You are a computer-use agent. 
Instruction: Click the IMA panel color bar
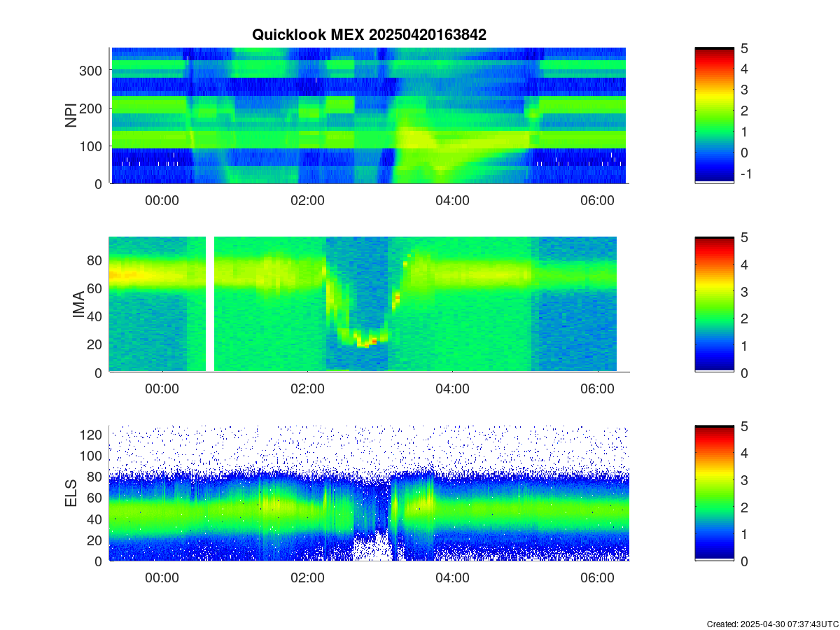(x=714, y=304)
